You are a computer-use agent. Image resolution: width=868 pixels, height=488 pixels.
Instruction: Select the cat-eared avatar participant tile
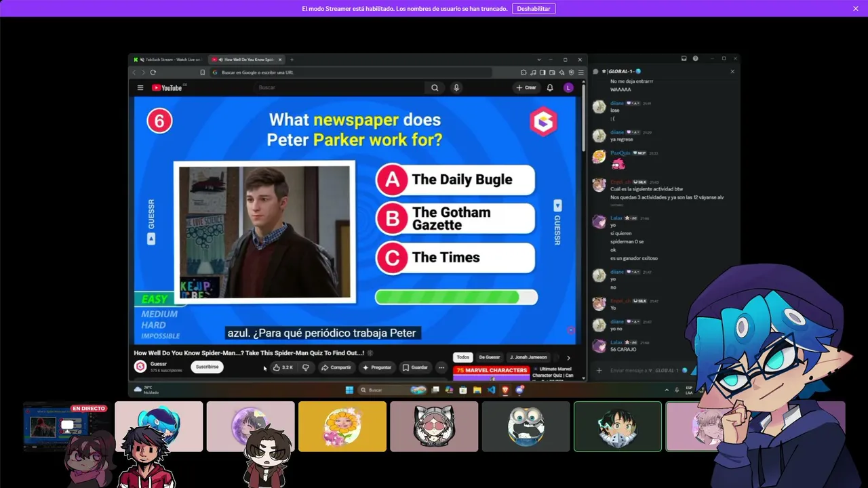click(434, 426)
